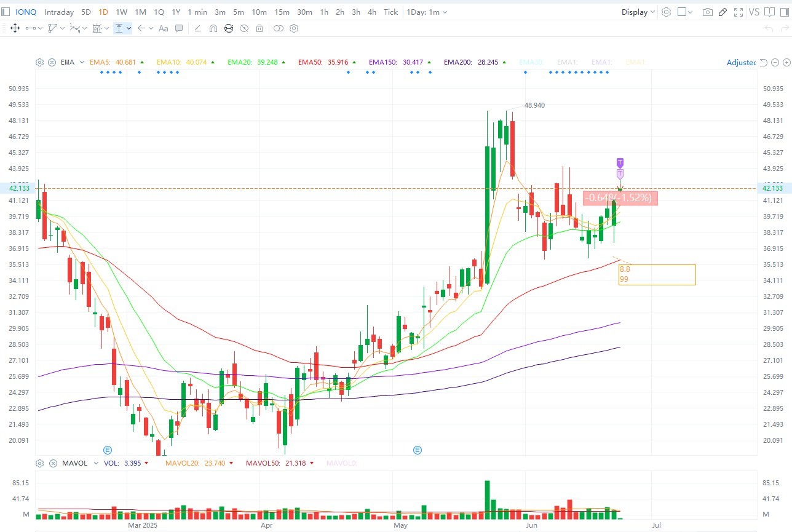Click the pencil edit icon top right

point(723,12)
